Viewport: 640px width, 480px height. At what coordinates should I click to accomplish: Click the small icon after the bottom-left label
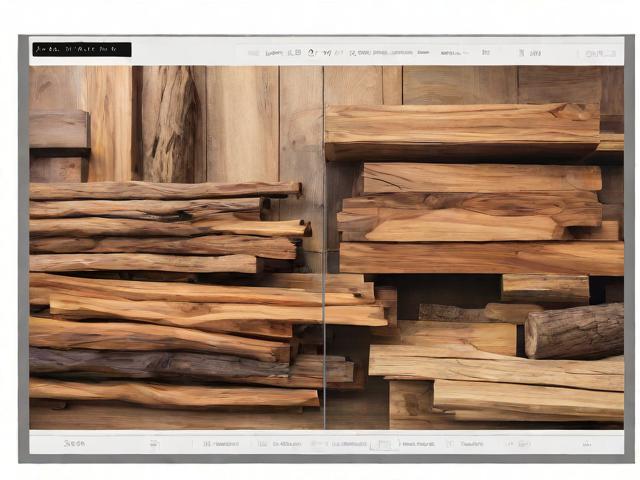point(155,443)
